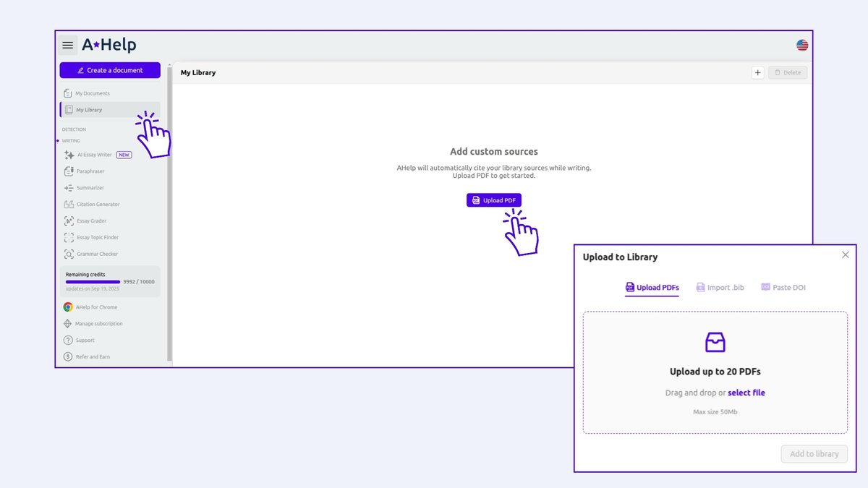Open Refer and Earn
Screen dimensions: 868x488
click(x=87, y=357)
